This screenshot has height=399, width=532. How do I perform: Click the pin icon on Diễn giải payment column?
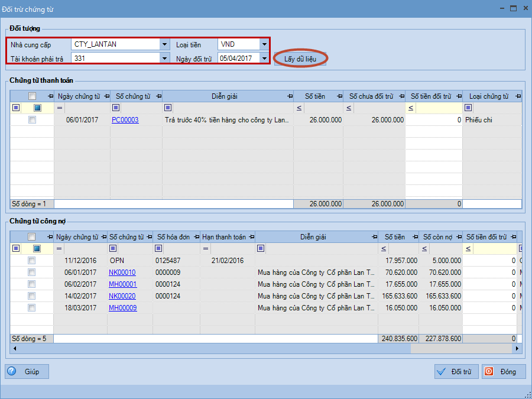tap(290, 96)
